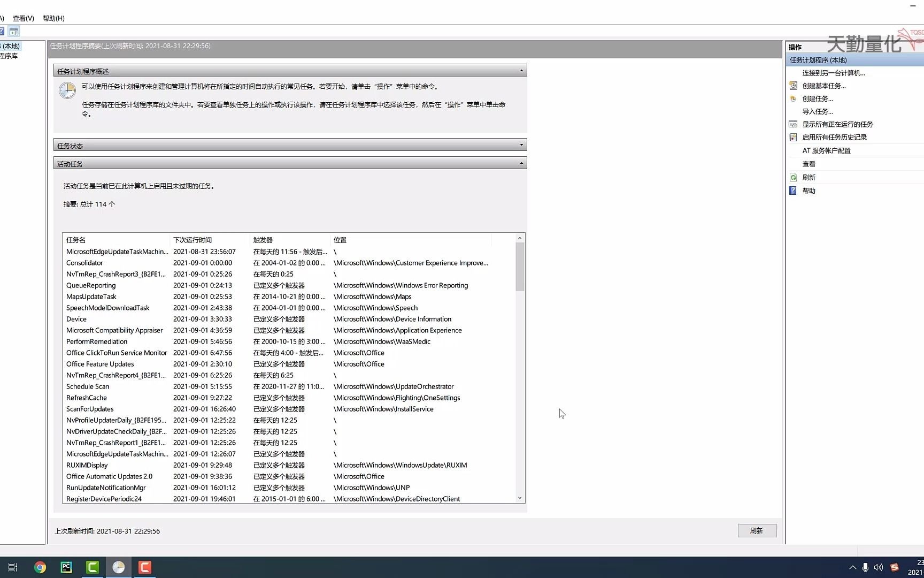
Task: Open Chrome from the taskbar
Action: pyautogui.click(x=40, y=567)
